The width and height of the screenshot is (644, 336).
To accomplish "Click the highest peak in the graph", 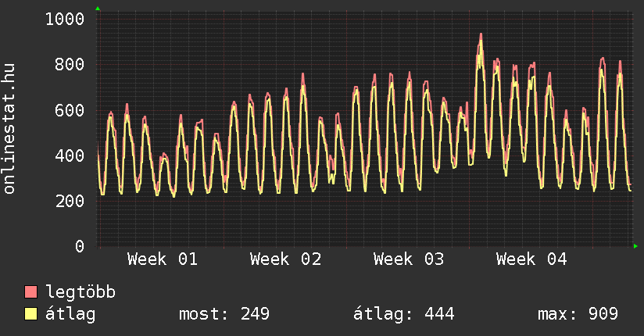I will click(x=481, y=35).
